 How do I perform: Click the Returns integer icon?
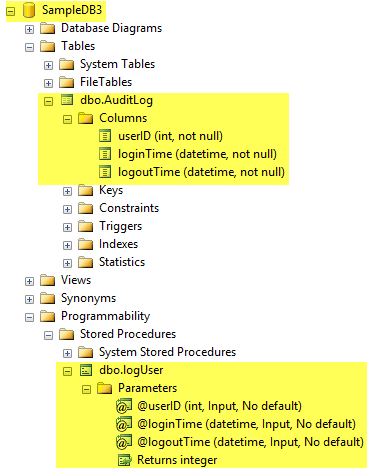click(125, 460)
